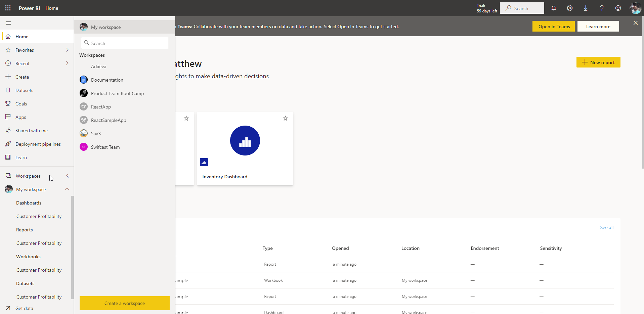The height and width of the screenshot is (314, 644).
Task: Open Goals trophy icon
Action: [x=8, y=103]
